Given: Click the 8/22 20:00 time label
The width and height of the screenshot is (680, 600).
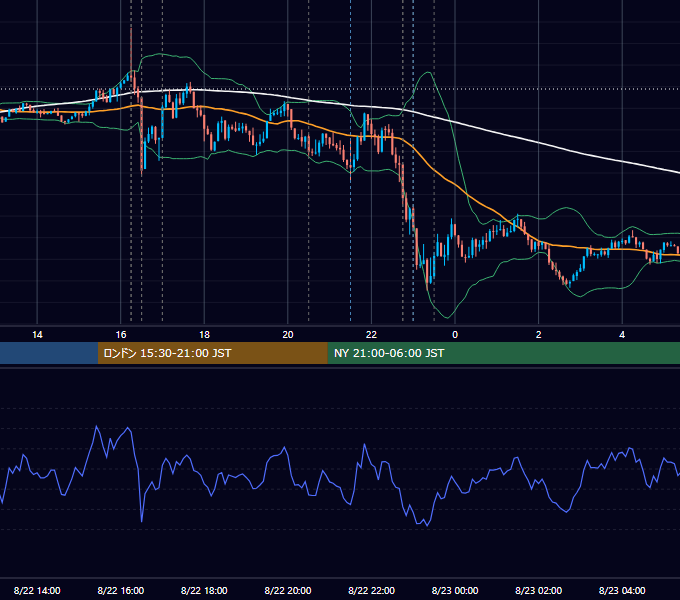Looking at the screenshot, I should [x=288, y=590].
